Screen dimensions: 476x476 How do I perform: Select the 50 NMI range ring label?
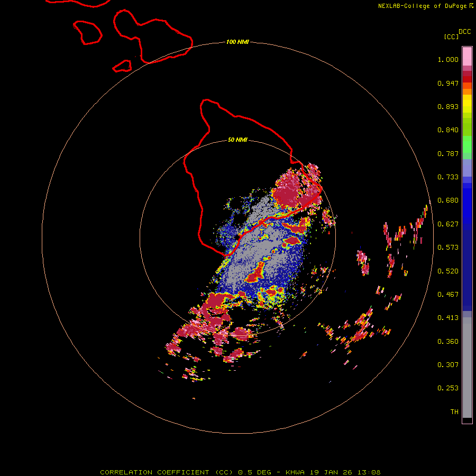[237, 140]
